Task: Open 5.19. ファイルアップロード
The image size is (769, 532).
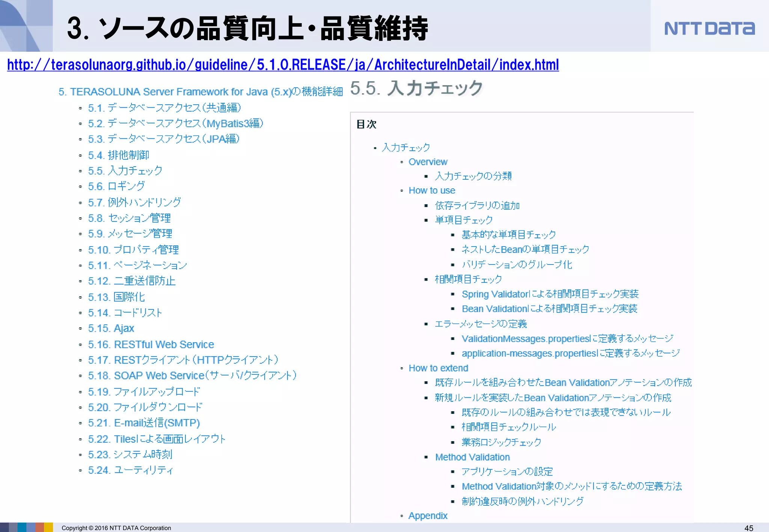Action: (144, 392)
